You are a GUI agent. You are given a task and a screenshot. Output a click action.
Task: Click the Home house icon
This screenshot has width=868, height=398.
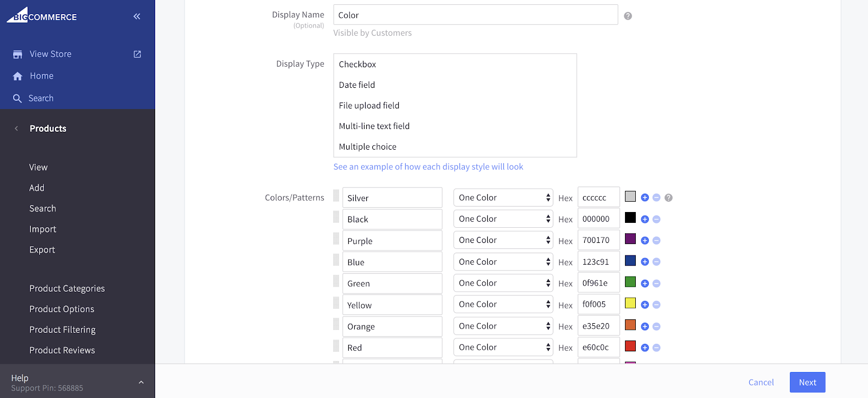(x=17, y=76)
